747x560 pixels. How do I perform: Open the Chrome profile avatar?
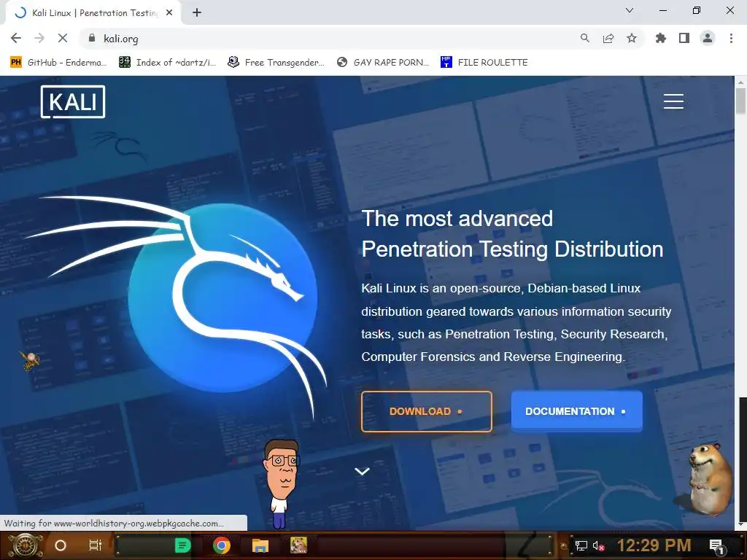(708, 38)
